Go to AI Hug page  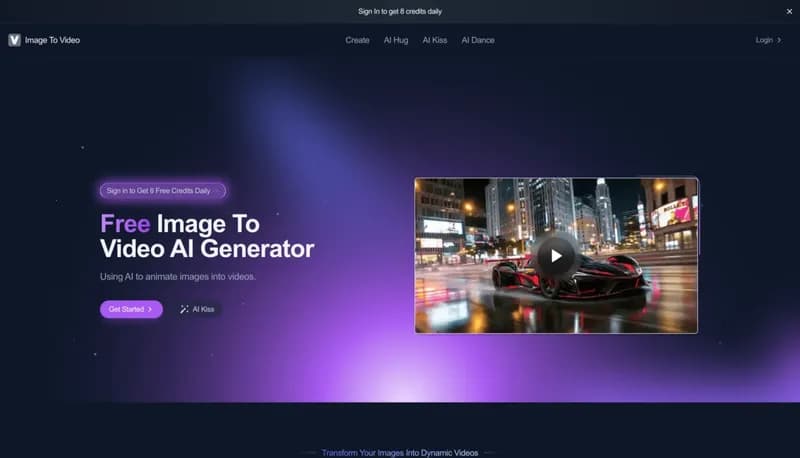point(396,40)
